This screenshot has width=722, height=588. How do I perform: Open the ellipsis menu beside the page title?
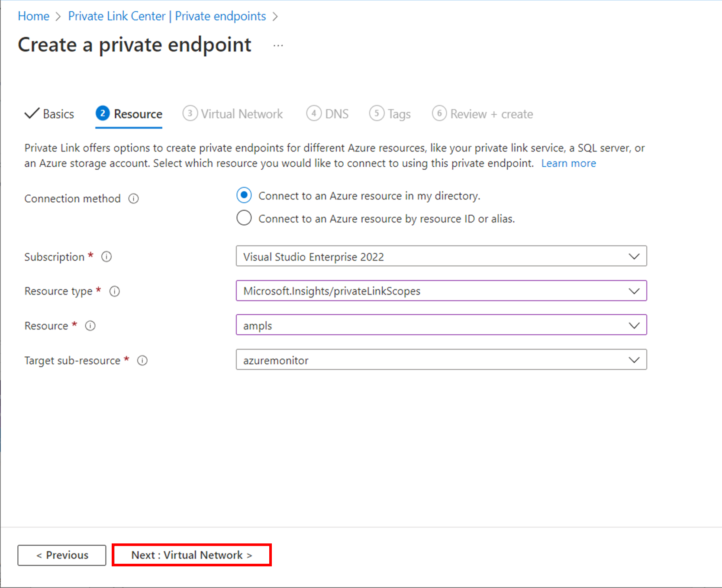[x=278, y=45]
